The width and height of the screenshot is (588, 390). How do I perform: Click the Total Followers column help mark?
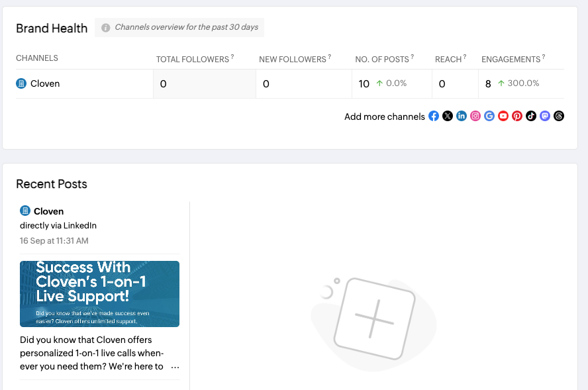(232, 58)
